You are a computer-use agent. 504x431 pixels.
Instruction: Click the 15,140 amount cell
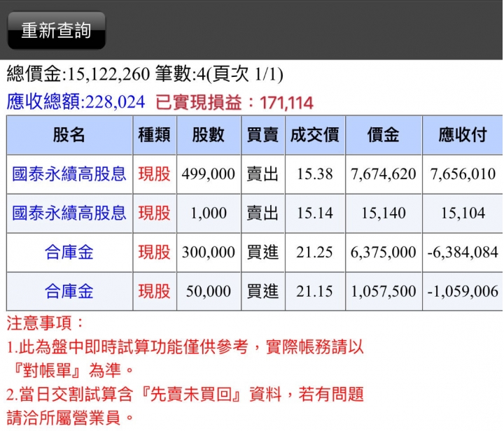(x=384, y=213)
